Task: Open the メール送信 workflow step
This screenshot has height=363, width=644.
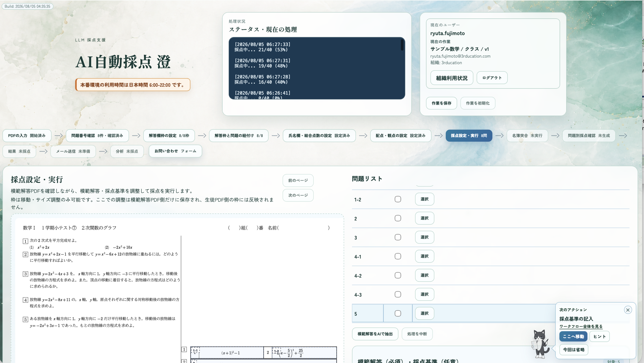Action: [73, 151]
